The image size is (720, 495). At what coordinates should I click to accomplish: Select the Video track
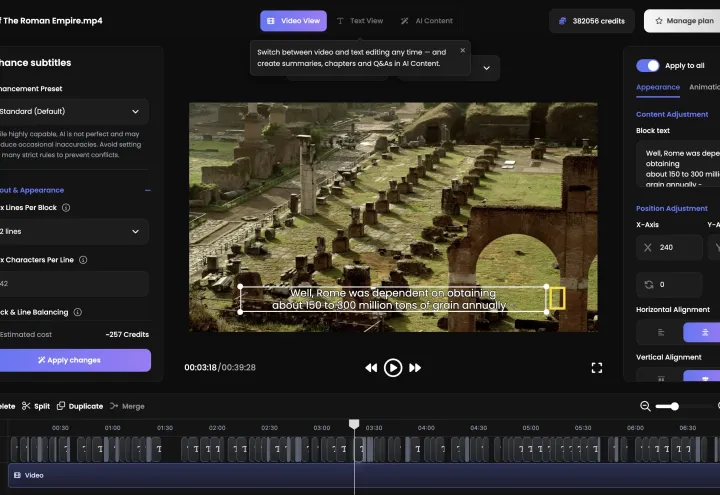[364, 475]
